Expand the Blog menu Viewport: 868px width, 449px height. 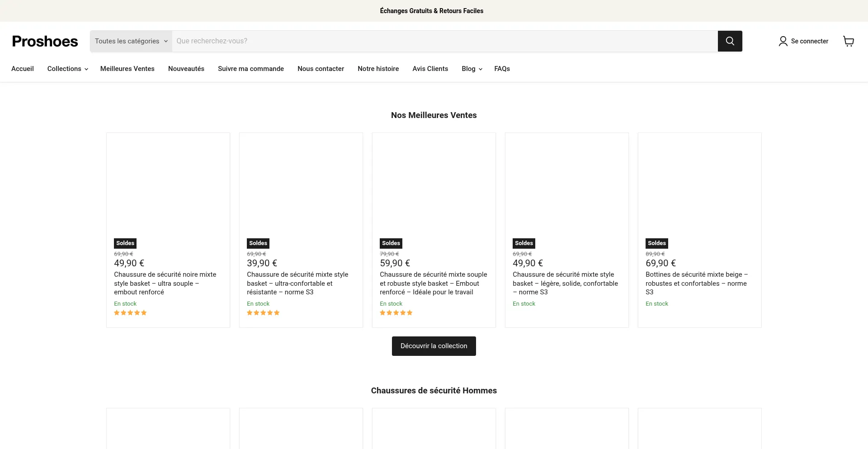(472, 69)
